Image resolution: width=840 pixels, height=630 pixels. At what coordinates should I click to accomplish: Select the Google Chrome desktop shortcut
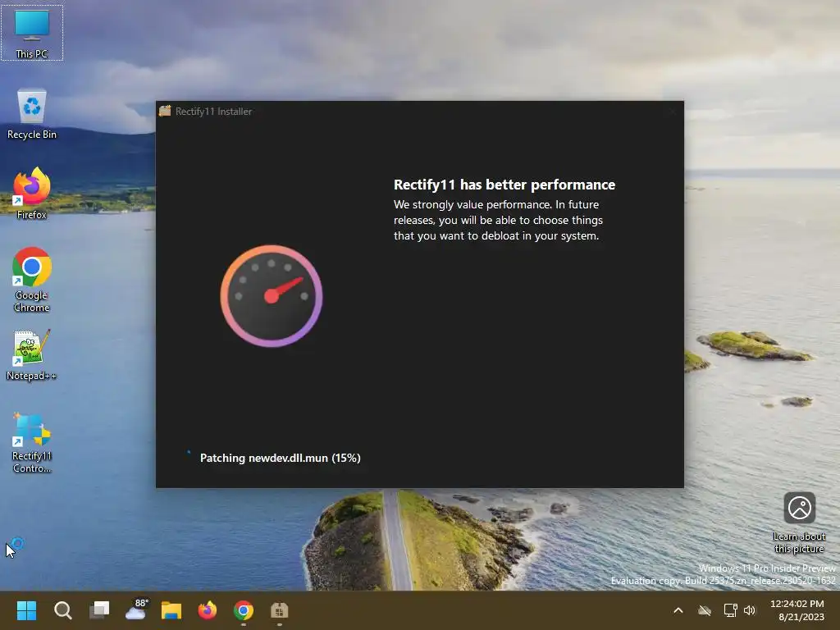tap(32, 280)
